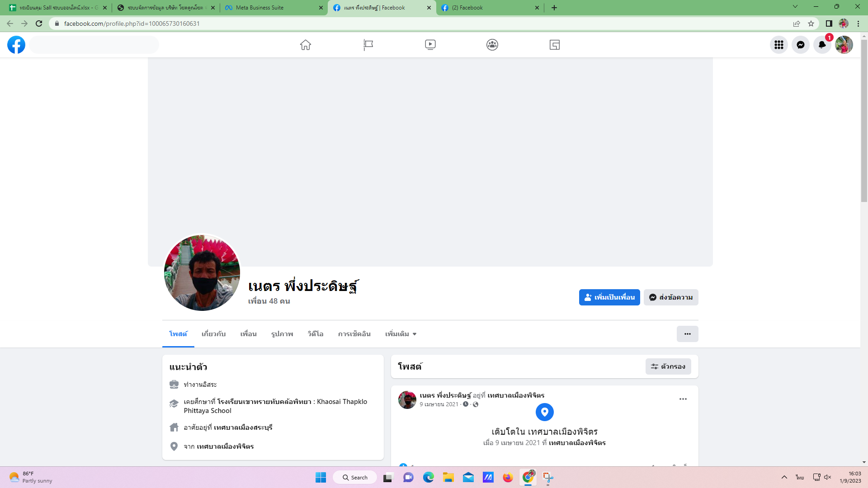Open the Facebook menu grid icon
Viewport: 868px width, 488px height.
(x=778, y=45)
